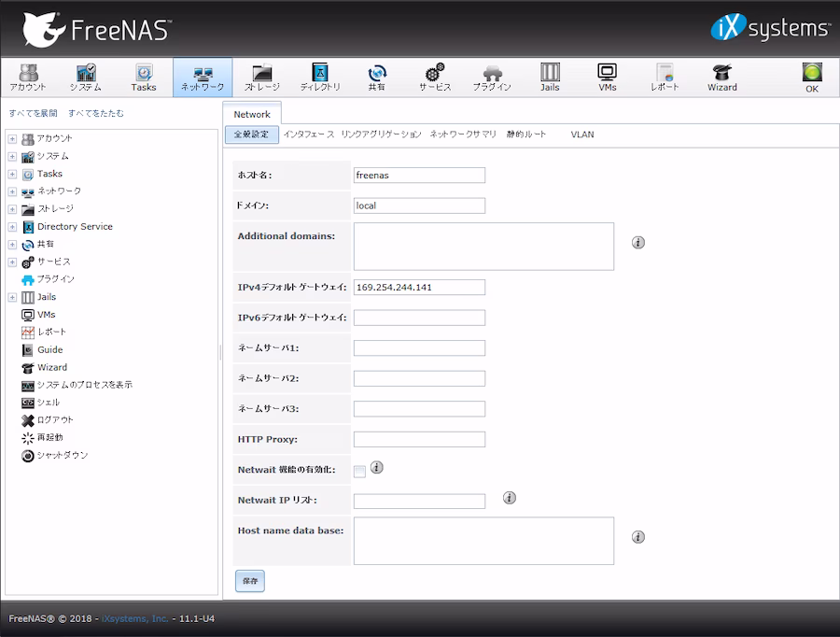The height and width of the screenshot is (637, 840).
Task: Show info for Additional domains field
Action: pyautogui.click(x=638, y=243)
